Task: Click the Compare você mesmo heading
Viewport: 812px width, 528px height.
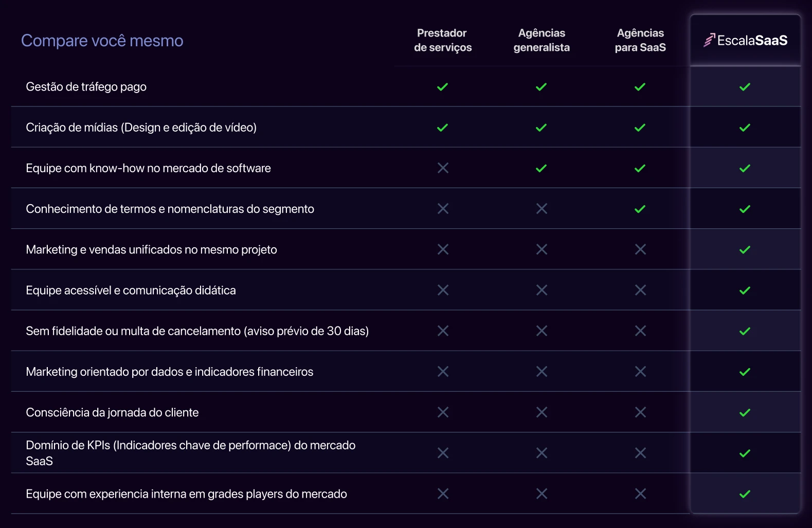Action: tap(102, 40)
